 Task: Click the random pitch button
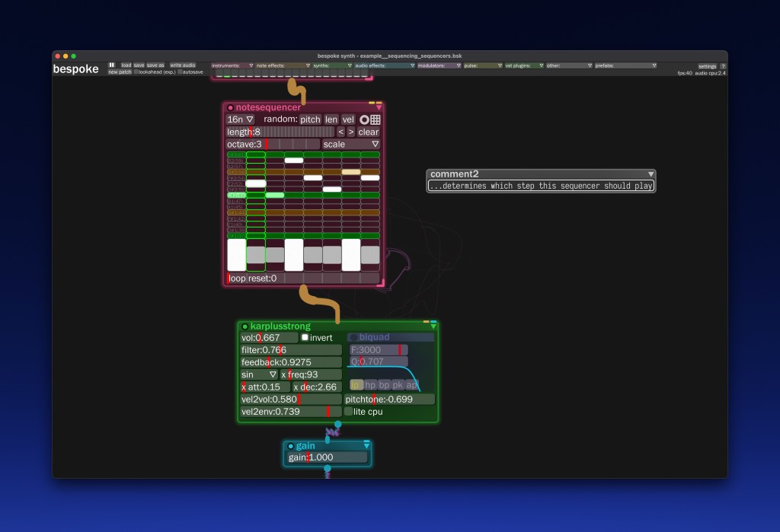(x=310, y=119)
